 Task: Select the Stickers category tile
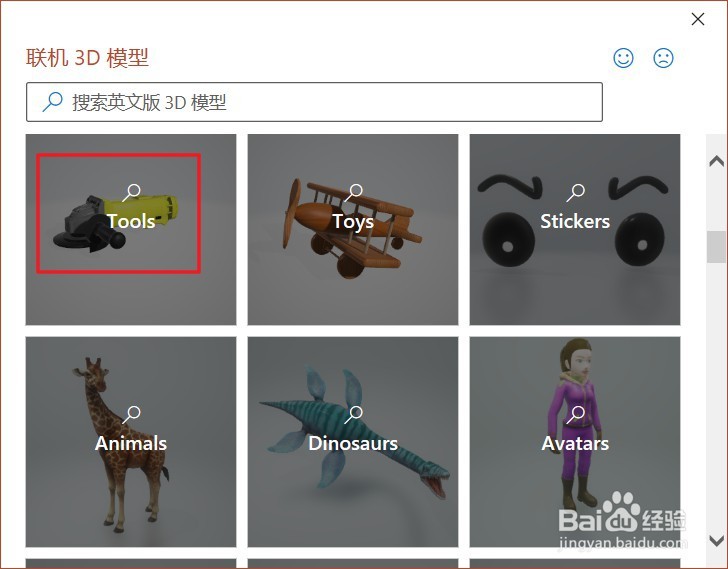[x=575, y=230]
